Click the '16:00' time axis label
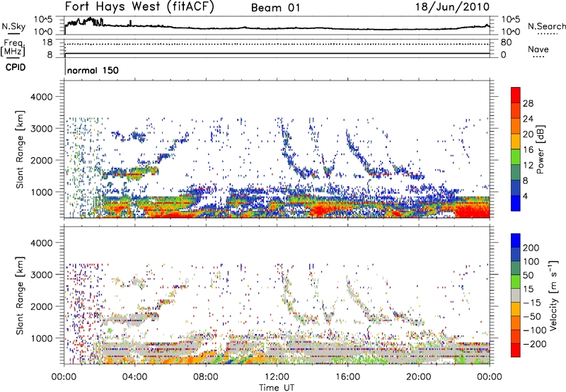The image size is (566, 392). 348,377
